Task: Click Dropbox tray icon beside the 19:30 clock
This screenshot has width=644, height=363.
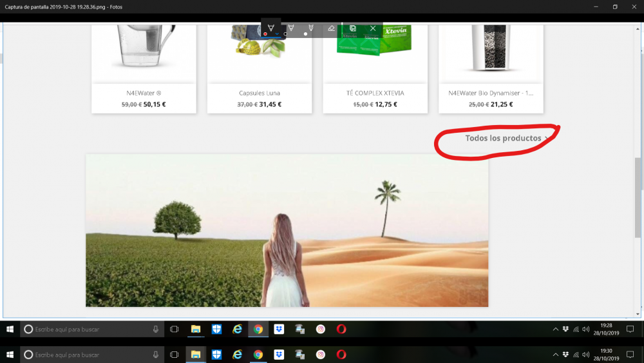Action: [566, 355]
